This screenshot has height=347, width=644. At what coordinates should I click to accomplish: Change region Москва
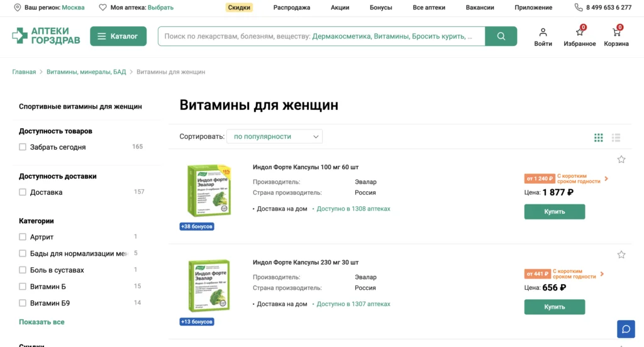[73, 8]
